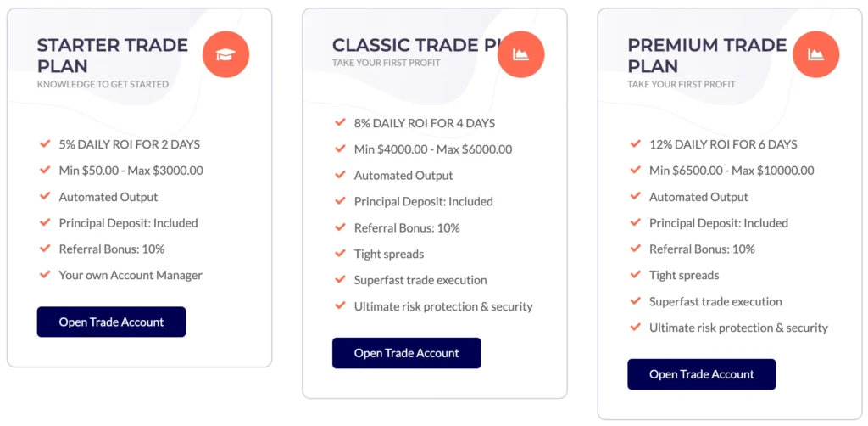Click Min $50.00 - Max $3000.00 text
Image resolution: width=868 pixels, height=426 pixels.
131,171
